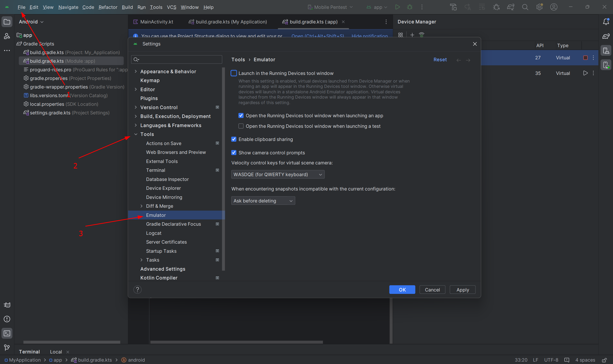613x364 pixels.
Task: Expand Appearance & Behavior settings section
Action: coord(136,71)
